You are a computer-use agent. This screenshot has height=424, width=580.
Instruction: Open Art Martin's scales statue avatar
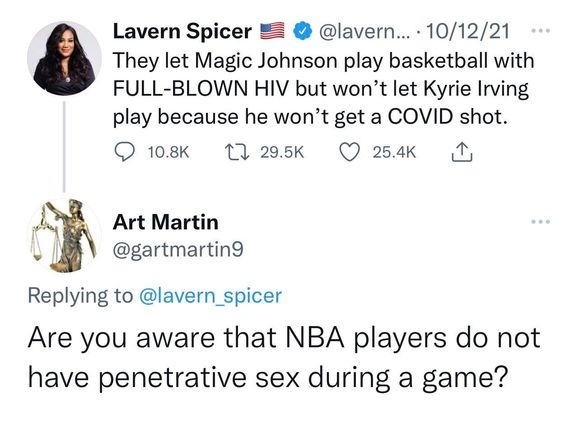click(64, 236)
